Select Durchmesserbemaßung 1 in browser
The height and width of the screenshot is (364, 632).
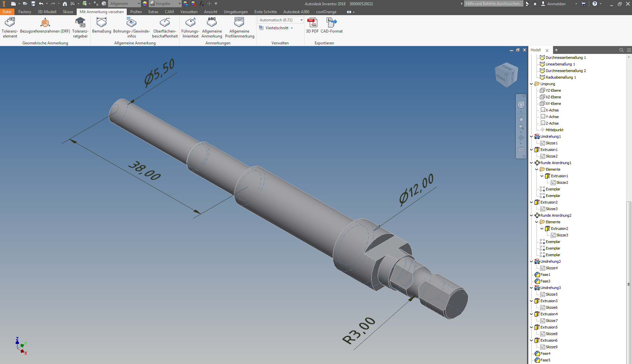pos(566,58)
